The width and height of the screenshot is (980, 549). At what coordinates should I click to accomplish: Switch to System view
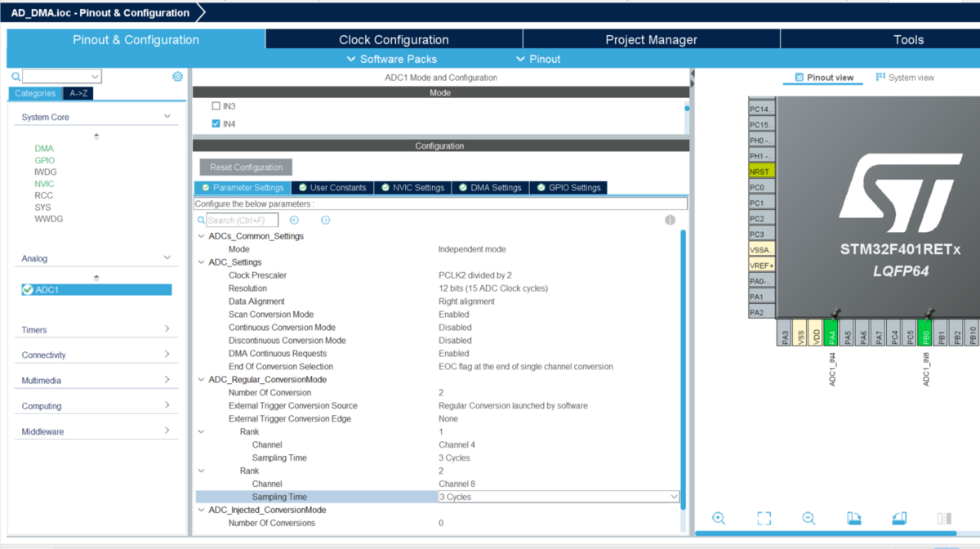coord(905,78)
